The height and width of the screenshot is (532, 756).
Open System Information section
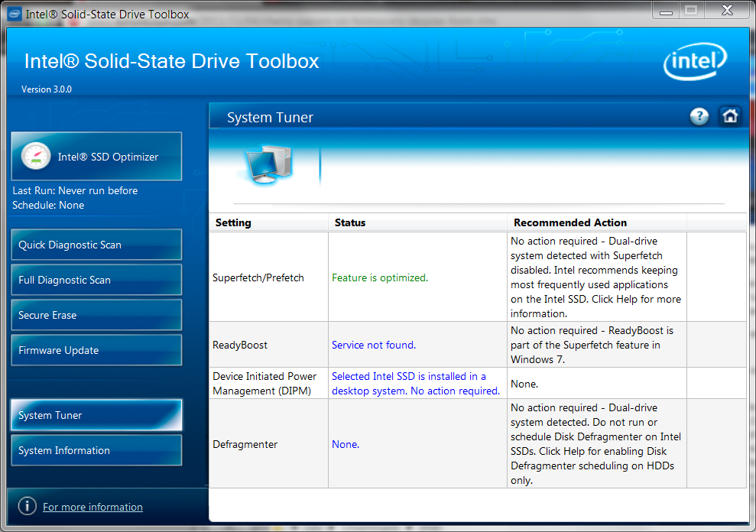click(96, 450)
